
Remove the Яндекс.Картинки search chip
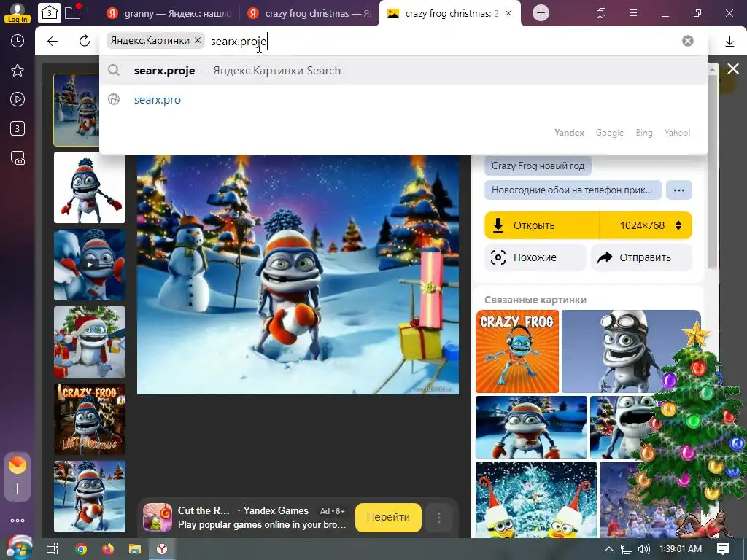pyautogui.click(x=197, y=41)
